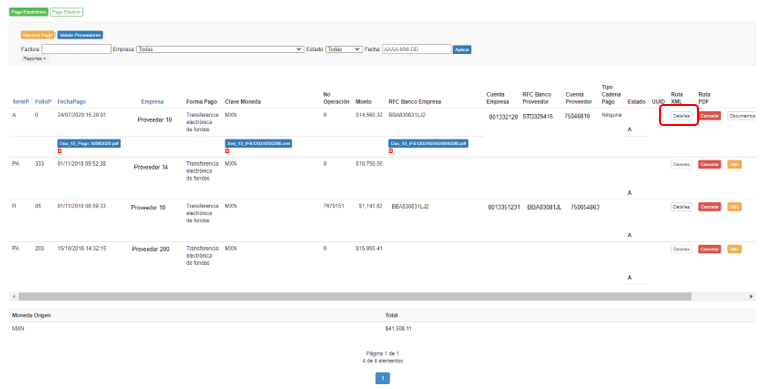Click the Moneda Origen header
Viewport: 778px width, 389px height.
[31, 315]
